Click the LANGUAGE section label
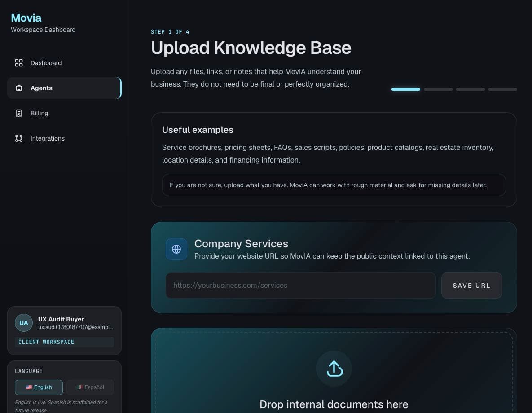532x413 pixels. (x=29, y=371)
